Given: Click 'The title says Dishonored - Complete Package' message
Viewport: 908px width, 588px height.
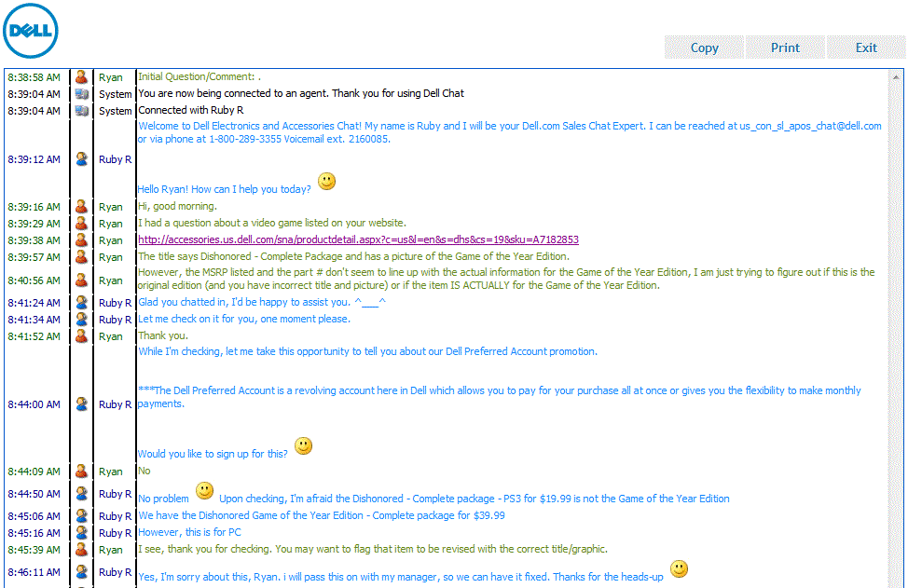Looking at the screenshot, I should point(354,256).
